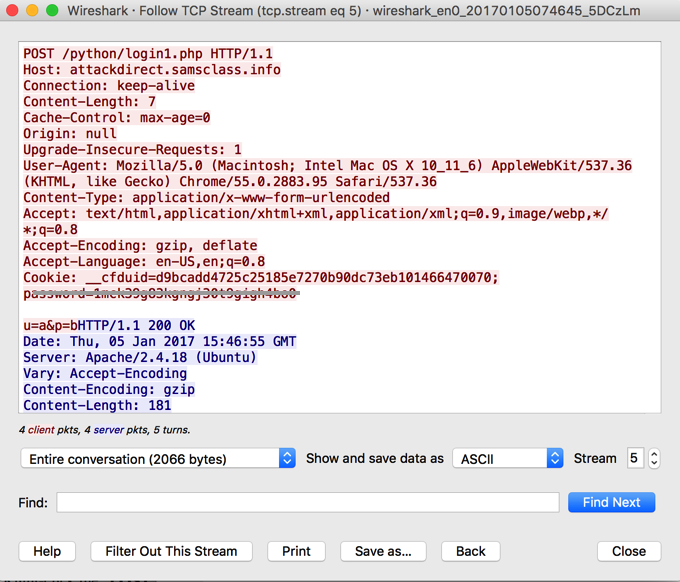The image size is (680, 582).
Task: Print the stream contents
Action: (x=296, y=551)
